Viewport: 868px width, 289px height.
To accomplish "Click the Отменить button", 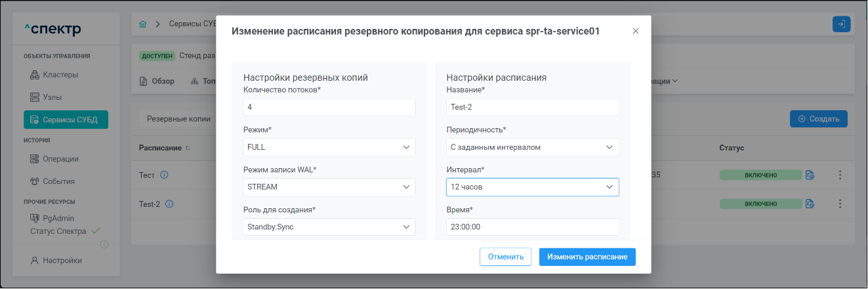I will point(505,257).
